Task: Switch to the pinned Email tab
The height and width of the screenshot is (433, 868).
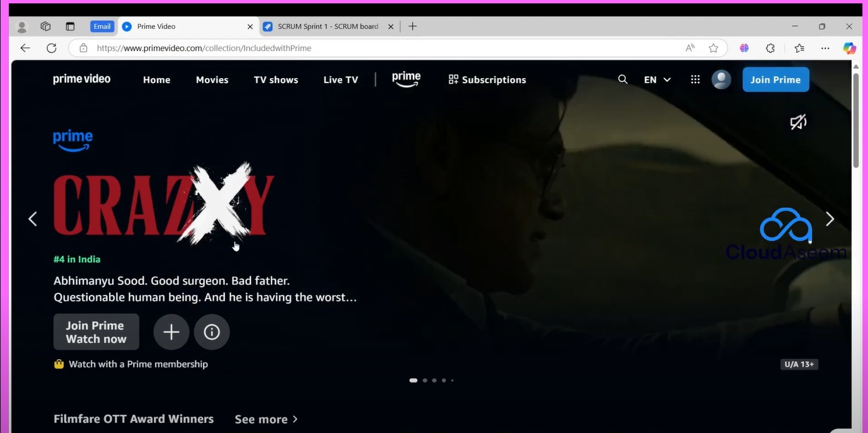Action: pos(102,26)
